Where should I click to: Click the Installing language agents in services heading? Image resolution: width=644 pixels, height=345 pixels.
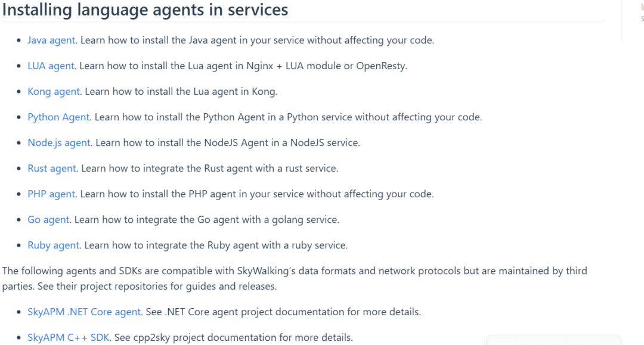145,10
